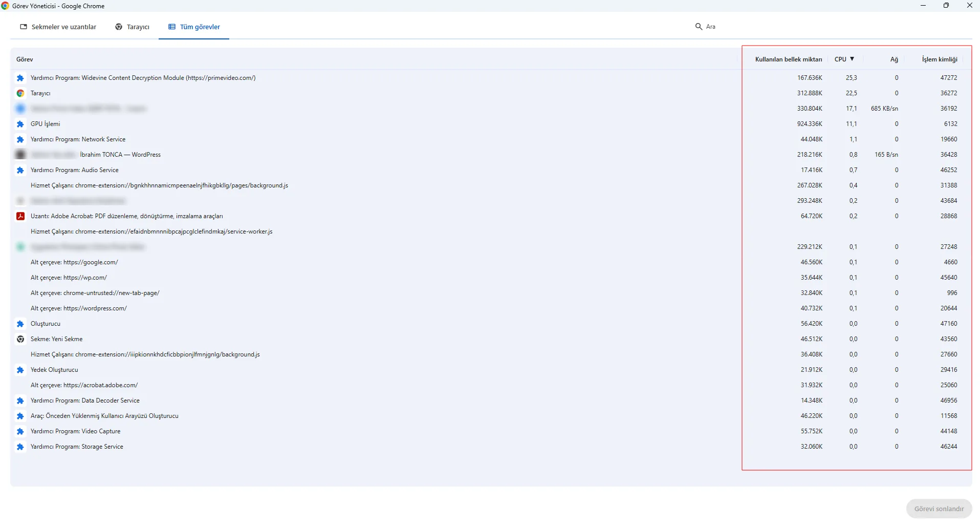Image resolution: width=980 pixels, height=526 pixels.
Task: Sort by the Ağ column header
Action: [894, 59]
